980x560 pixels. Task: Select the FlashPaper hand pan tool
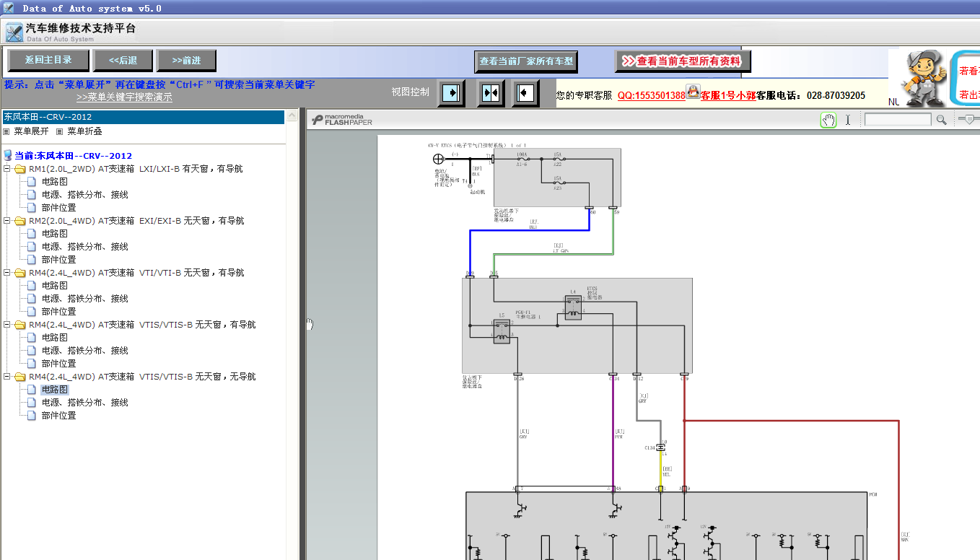coord(828,120)
